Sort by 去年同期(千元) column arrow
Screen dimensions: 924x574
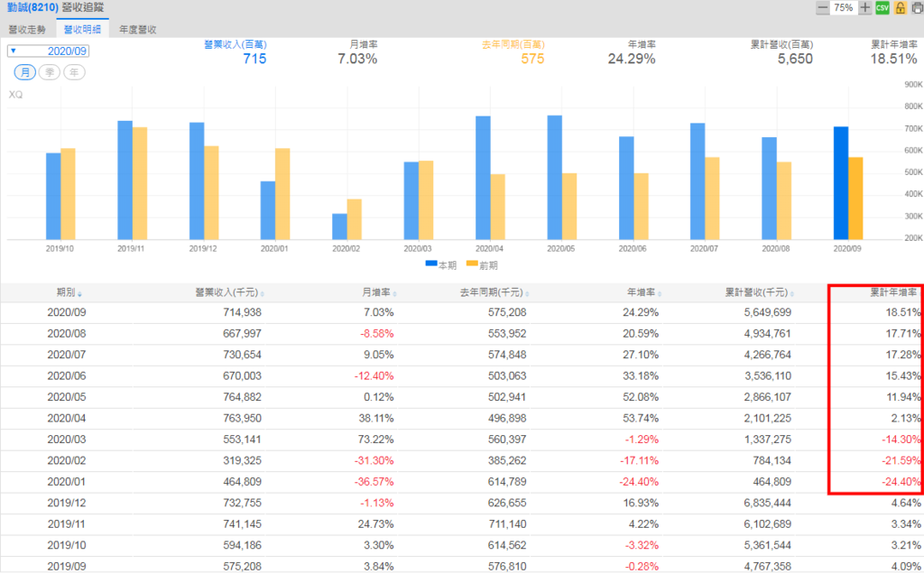[527, 293]
